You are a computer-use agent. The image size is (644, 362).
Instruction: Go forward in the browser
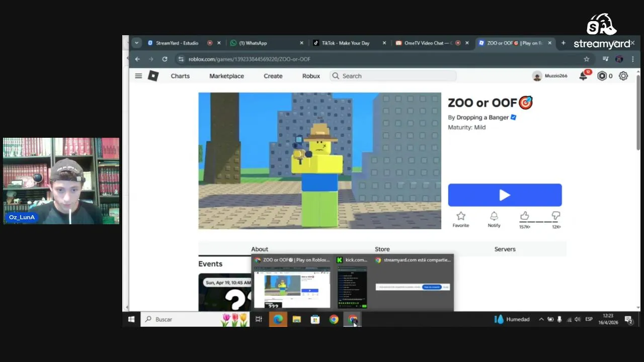(151, 59)
